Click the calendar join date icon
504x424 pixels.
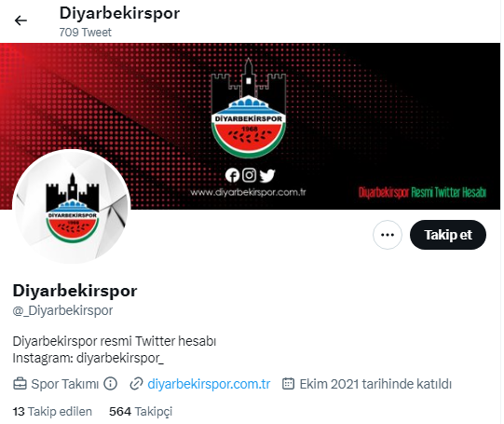point(288,384)
